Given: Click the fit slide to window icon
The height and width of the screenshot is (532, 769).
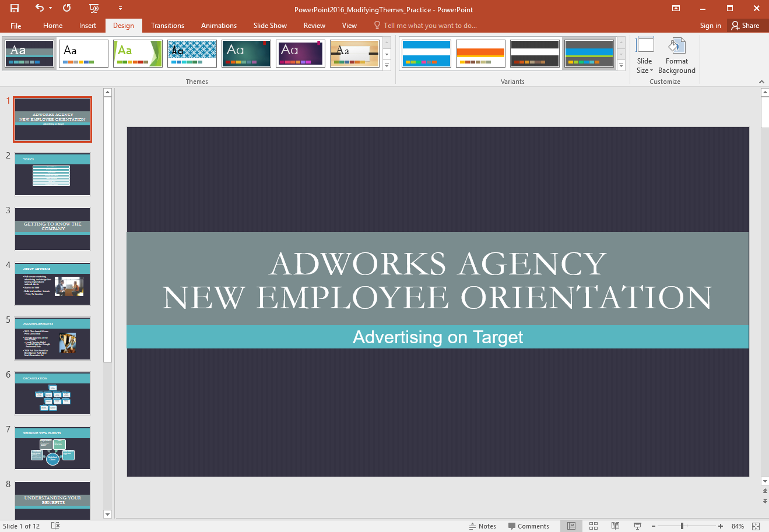Looking at the screenshot, I should pyautogui.click(x=756, y=526).
